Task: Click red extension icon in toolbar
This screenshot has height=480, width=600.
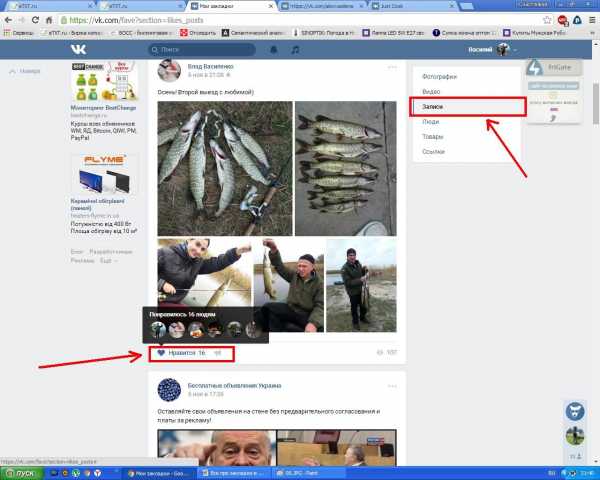Action: [562, 20]
